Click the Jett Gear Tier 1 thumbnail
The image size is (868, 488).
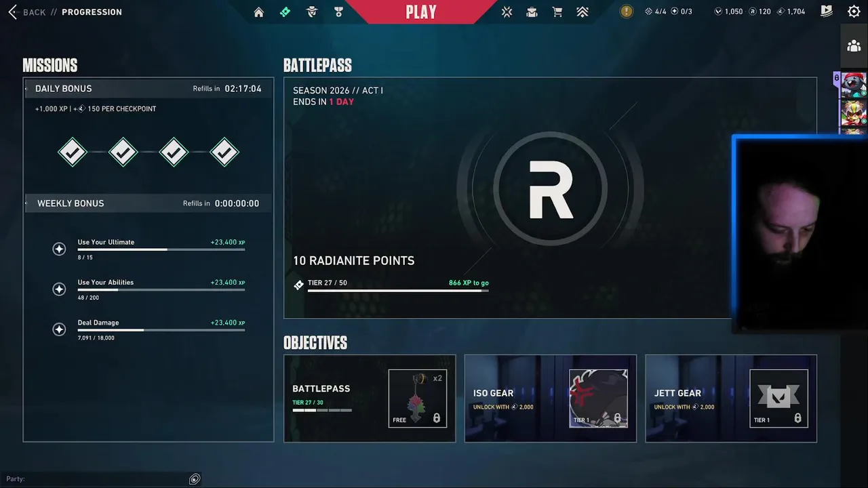(778, 399)
